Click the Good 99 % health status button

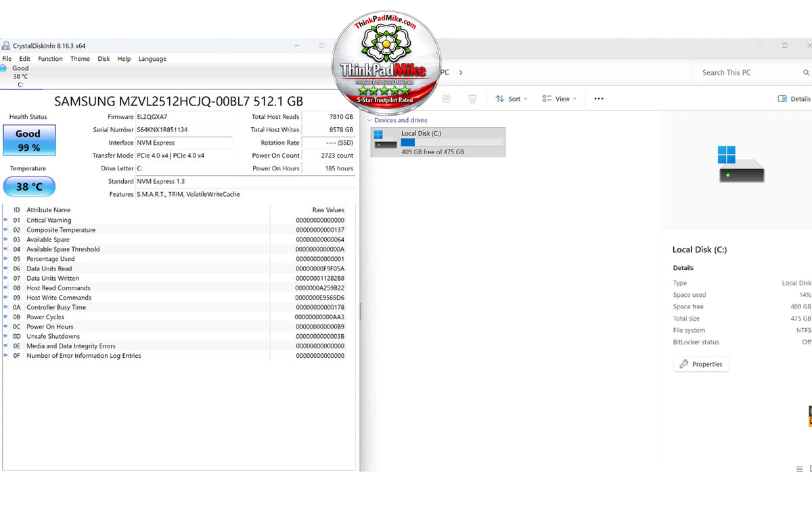point(28,140)
